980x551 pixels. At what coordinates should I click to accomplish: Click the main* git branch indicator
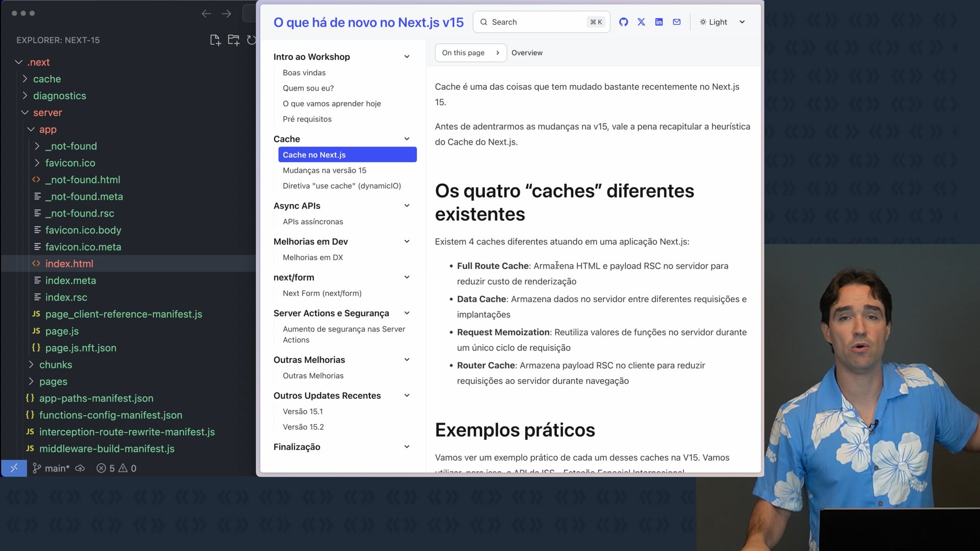tap(52, 468)
